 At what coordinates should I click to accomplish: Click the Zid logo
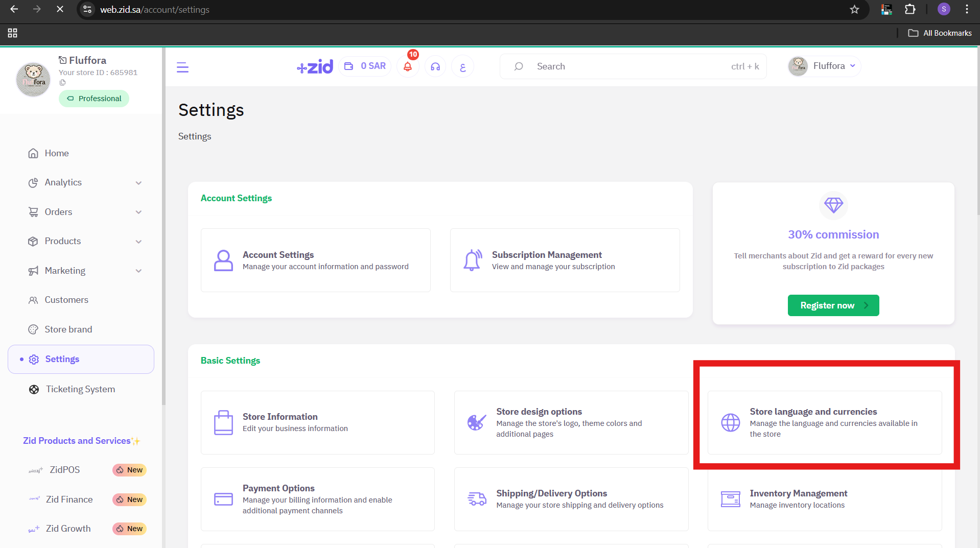[x=315, y=66]
